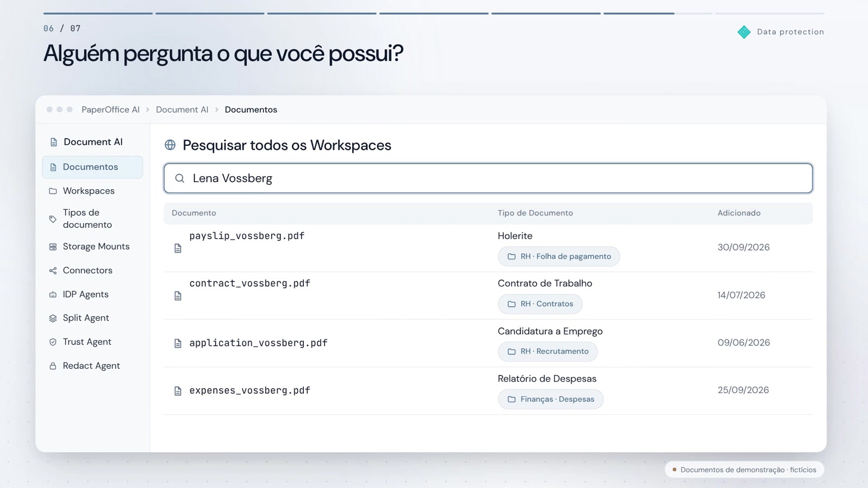Click file icon for payslip_vossberg.pdf
Image resolution: width=868 pixels, height=488 pixels.
(x=178, y=248)
